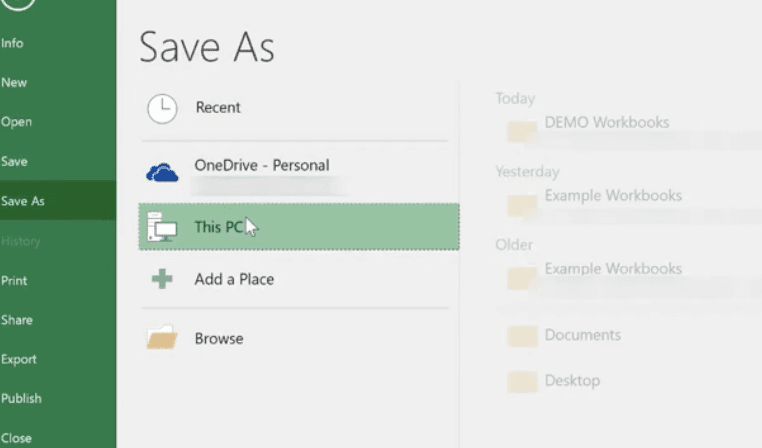Open the Print page
Image resolution: width=762 pixels, height=448 pixels.
click(x=13, y=281)
